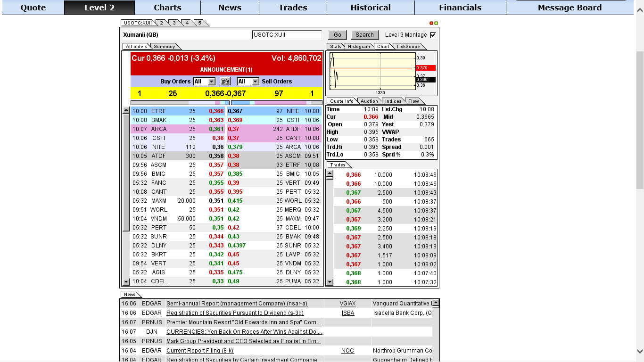Click the Go button
The image size is (644, 362).
338,35
